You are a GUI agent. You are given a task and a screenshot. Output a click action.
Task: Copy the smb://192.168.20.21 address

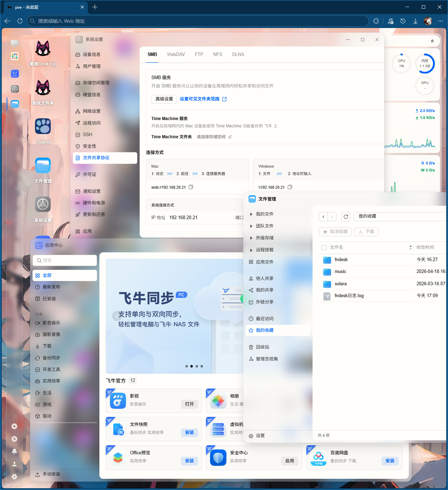191,187
